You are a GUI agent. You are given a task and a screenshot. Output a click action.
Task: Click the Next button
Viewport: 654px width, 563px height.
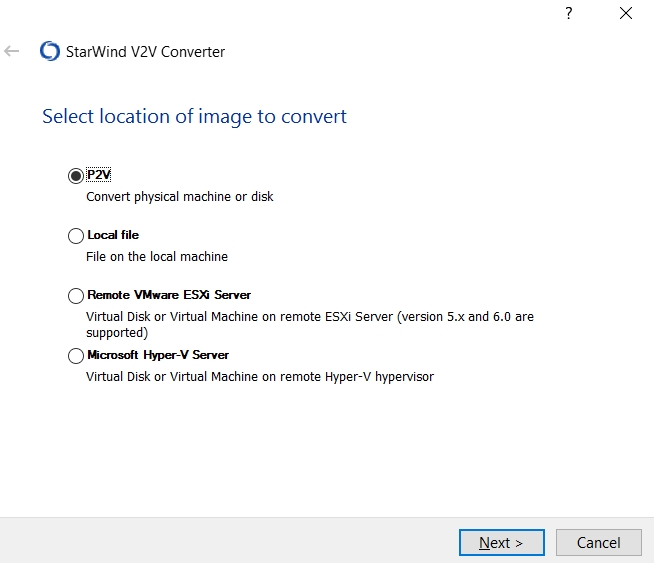(501, 543)
